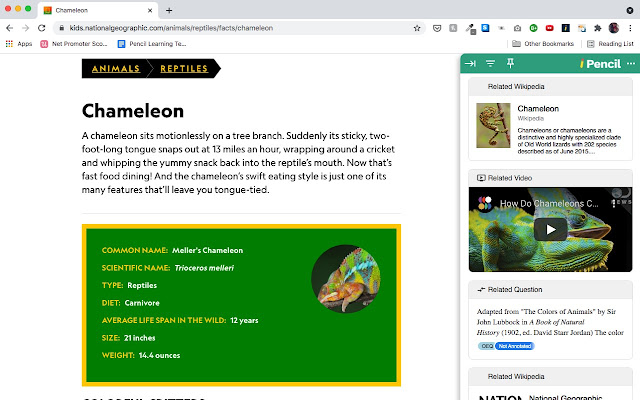Click the first Related Wikipedia section header

tap(550, 87)
